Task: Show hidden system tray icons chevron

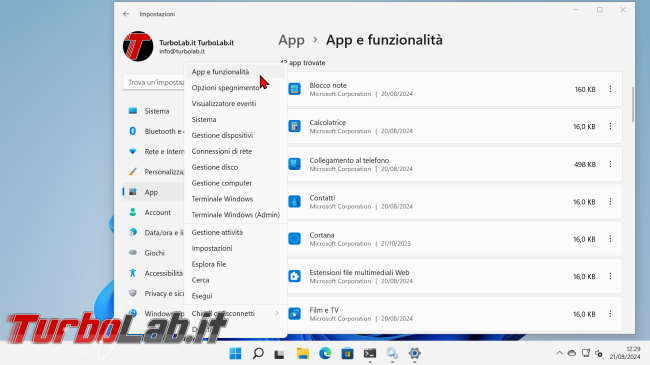Action: coord(559,353)
